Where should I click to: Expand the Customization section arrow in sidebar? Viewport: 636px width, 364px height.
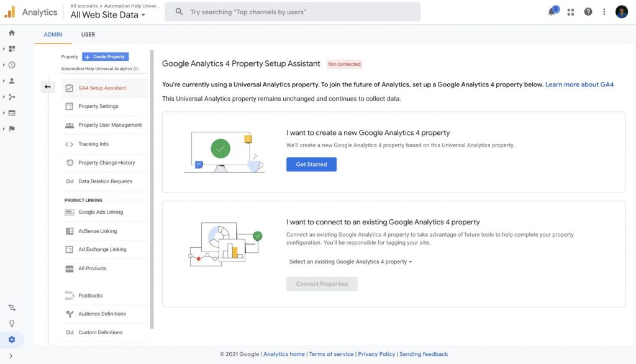pyautogui.click(x=4, y=48)
